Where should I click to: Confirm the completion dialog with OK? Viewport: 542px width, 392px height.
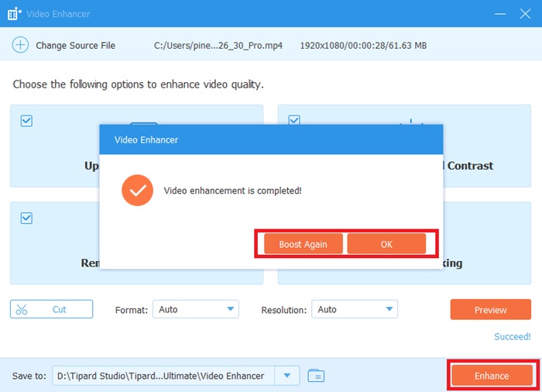[386, 244]
